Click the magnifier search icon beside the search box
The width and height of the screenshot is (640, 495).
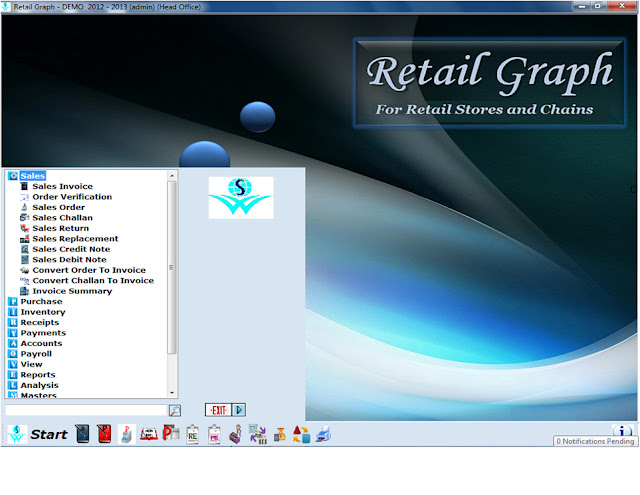click(x=175, y=411)
